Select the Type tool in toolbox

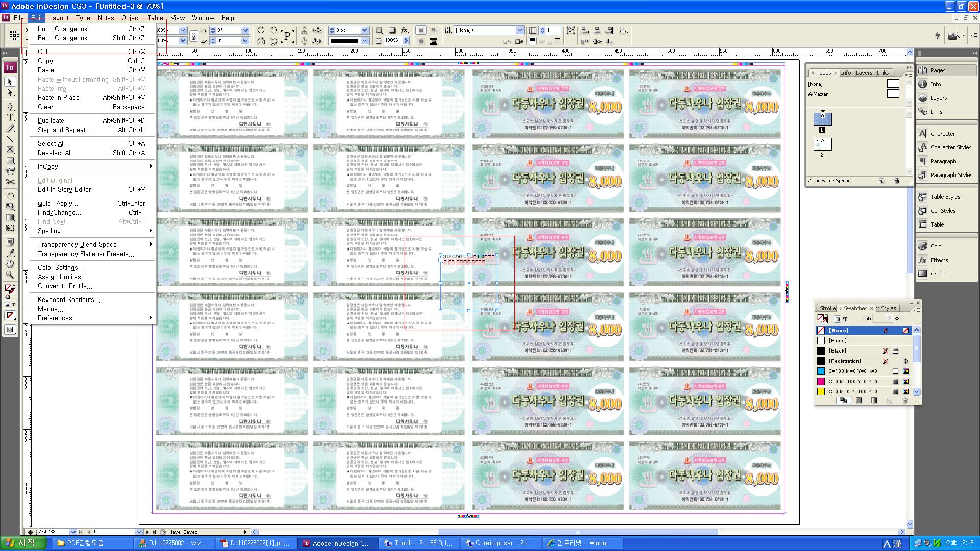10,117
